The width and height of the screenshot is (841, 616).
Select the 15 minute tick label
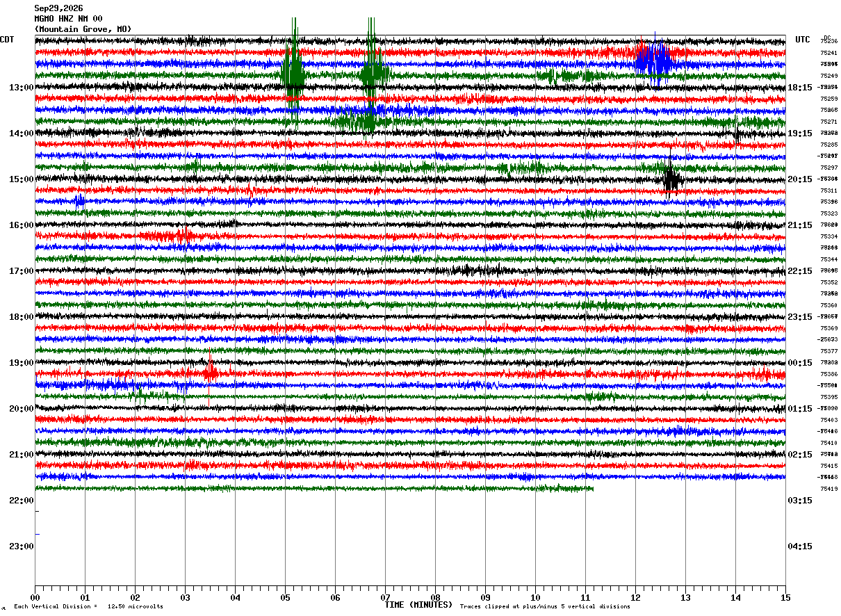point(785,597)
